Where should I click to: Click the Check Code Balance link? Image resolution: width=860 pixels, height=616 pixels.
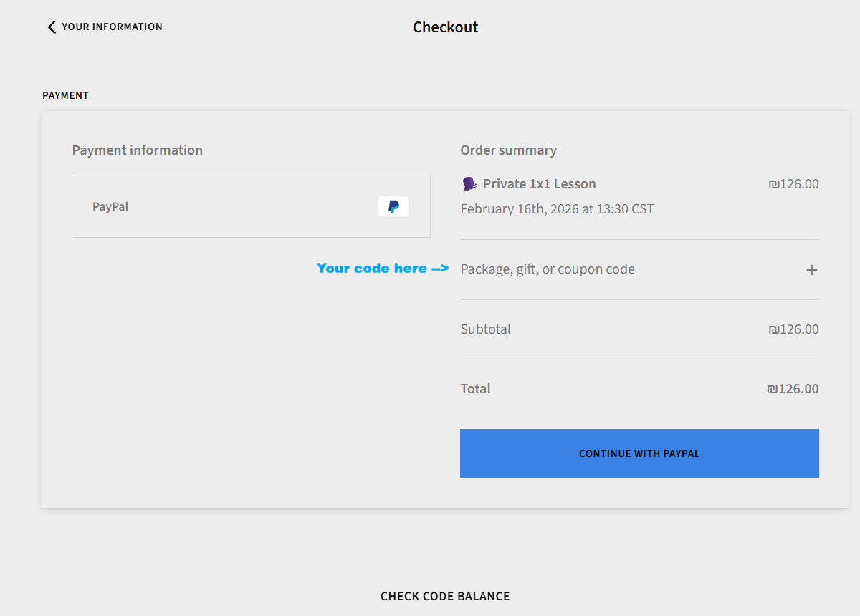[445, 596]
